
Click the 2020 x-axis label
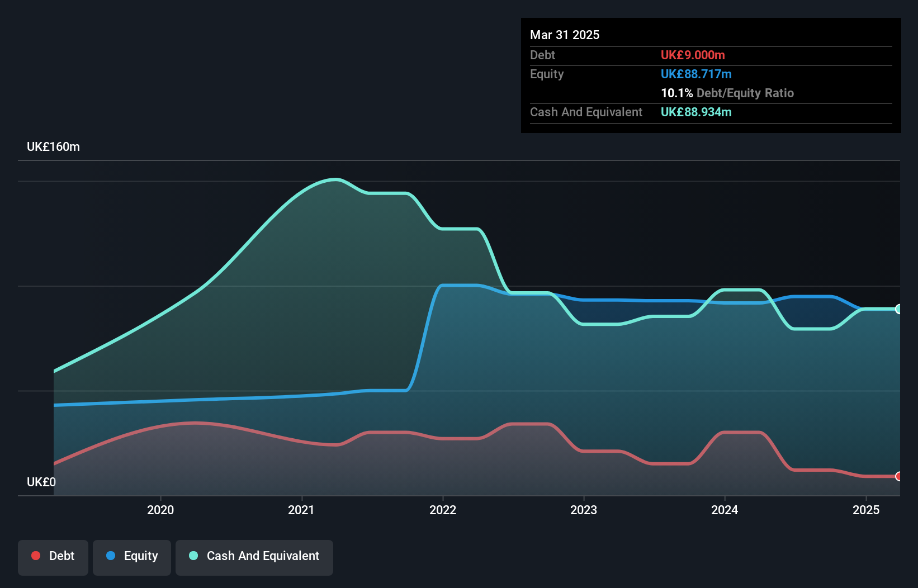coord(160,510)
